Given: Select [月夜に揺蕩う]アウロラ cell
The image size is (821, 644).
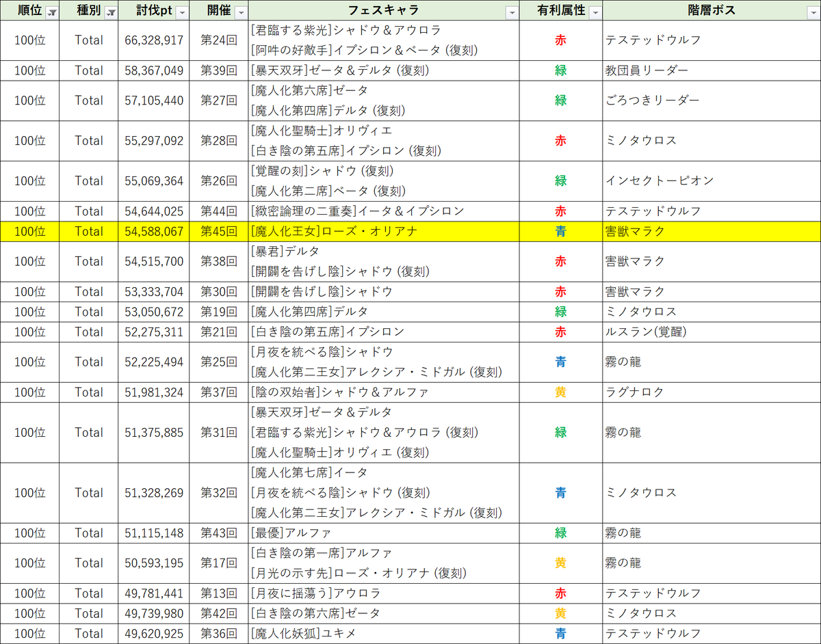Looking at the screenshot, I should point(384,593).
